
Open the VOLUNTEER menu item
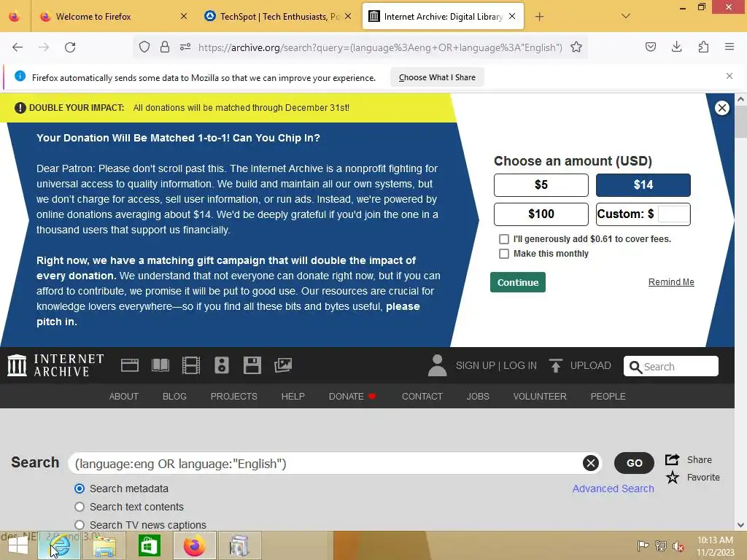[540, 396]
